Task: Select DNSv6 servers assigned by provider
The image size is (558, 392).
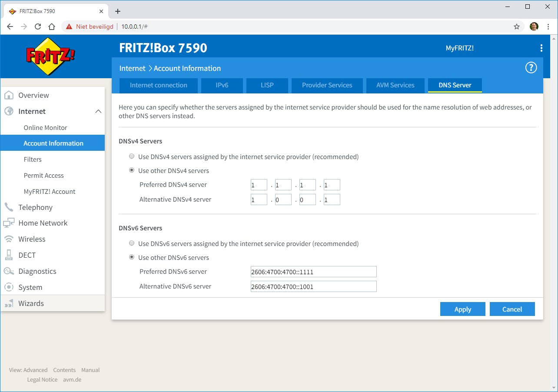Action: [132, 243]
